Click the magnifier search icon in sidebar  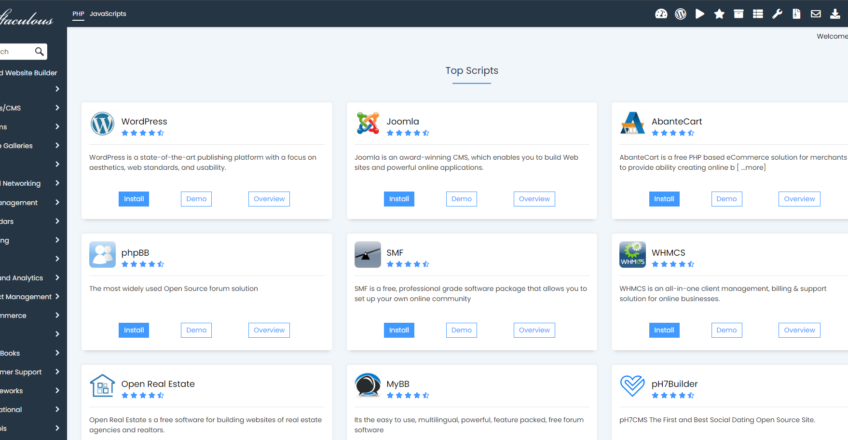tap(40, 52)
